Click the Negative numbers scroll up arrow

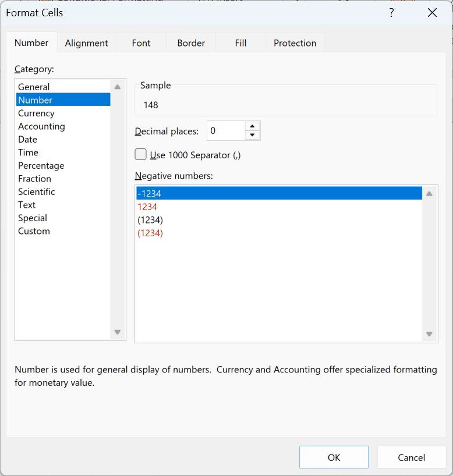pyautogui.click(x=429, y=193)
